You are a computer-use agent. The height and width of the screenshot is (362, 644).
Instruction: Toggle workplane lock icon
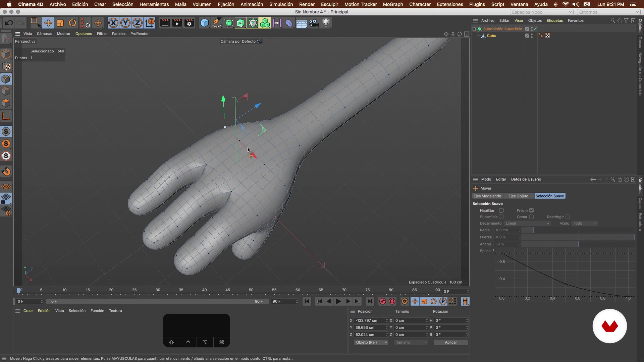pyautogui.click(x=6, y=199)
